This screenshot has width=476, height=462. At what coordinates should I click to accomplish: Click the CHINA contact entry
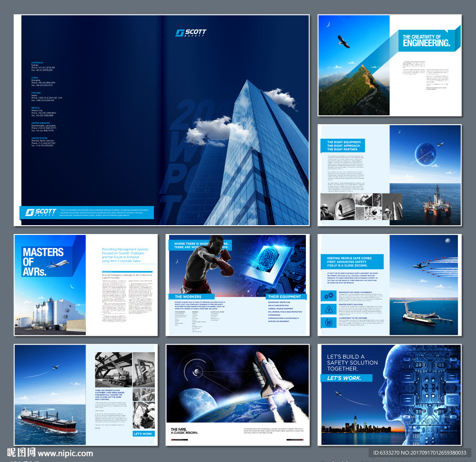tap(43, 81)
